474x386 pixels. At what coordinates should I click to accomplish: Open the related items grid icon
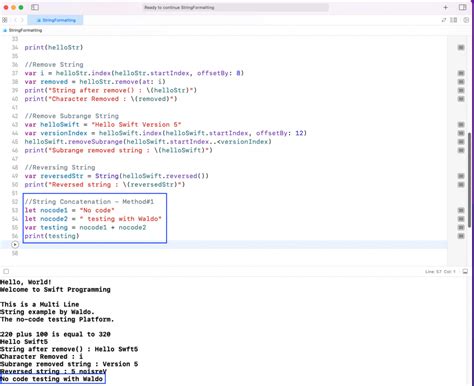coord(5,20)
